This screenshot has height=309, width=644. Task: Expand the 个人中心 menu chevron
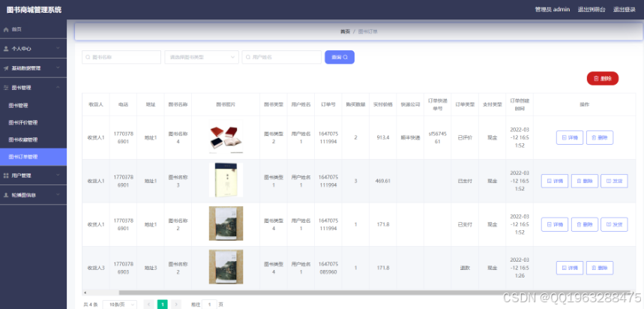coord(58,49)
